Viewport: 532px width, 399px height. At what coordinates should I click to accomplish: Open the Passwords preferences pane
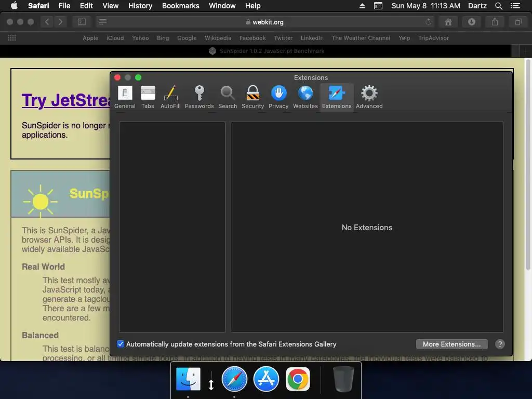pos(199,97)
